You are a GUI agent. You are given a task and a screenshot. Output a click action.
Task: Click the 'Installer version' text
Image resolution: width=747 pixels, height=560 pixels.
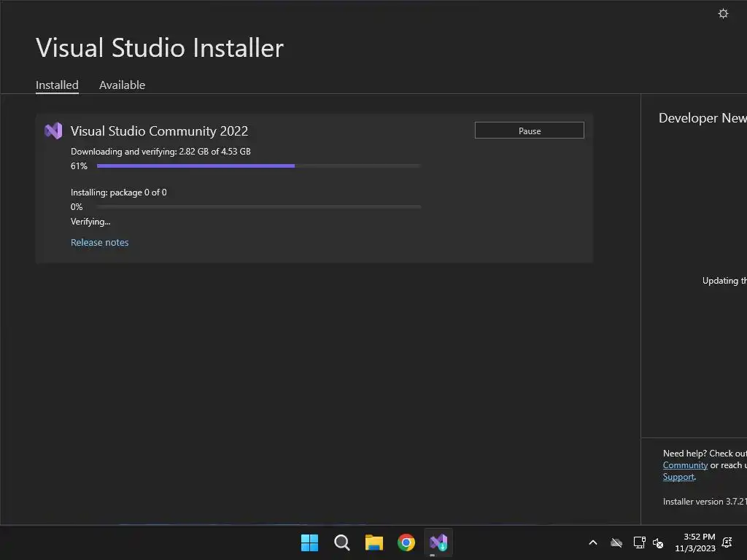[x=705, y=502]
